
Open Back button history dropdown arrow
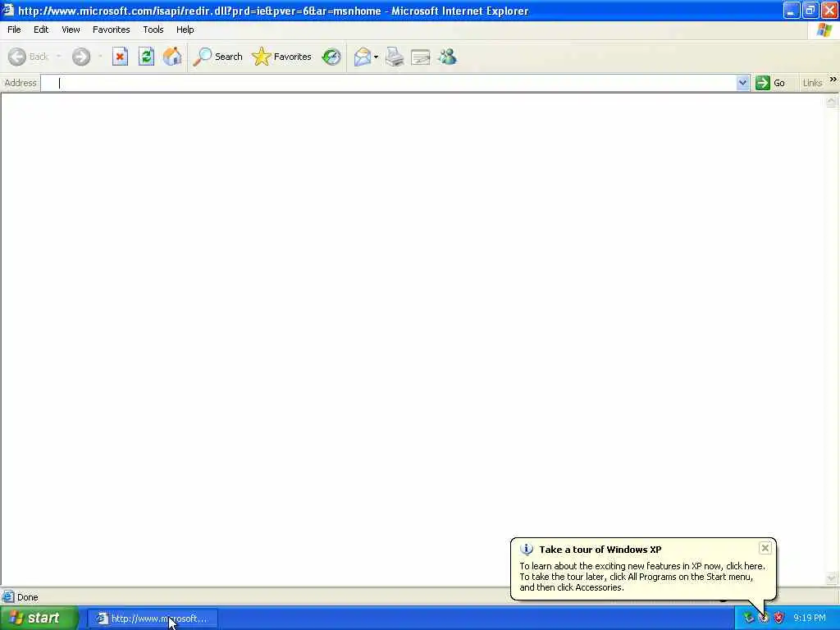(x=58, y=57)
